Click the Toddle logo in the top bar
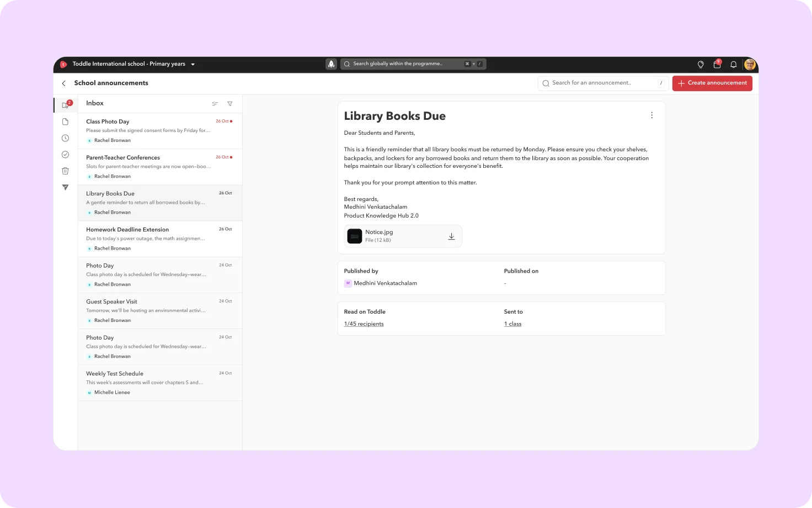The width and height of the screenshot is (812, 508). click(x=63, y=64)
